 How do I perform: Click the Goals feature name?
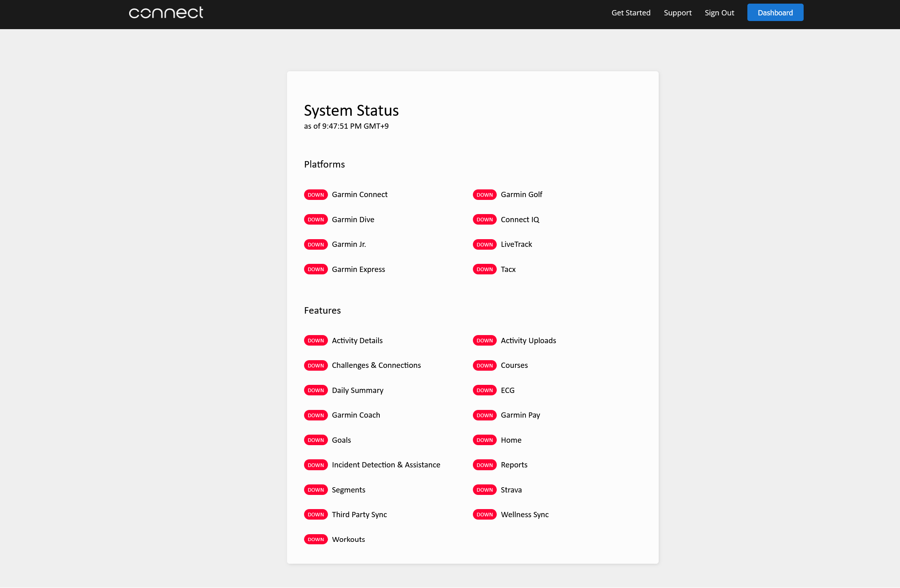pos(341,440)
